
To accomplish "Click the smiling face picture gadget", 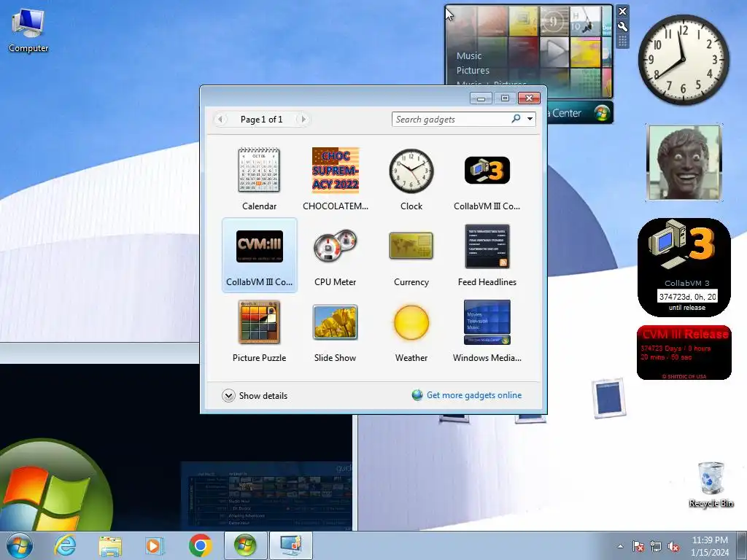I will (x=684, y=163).
